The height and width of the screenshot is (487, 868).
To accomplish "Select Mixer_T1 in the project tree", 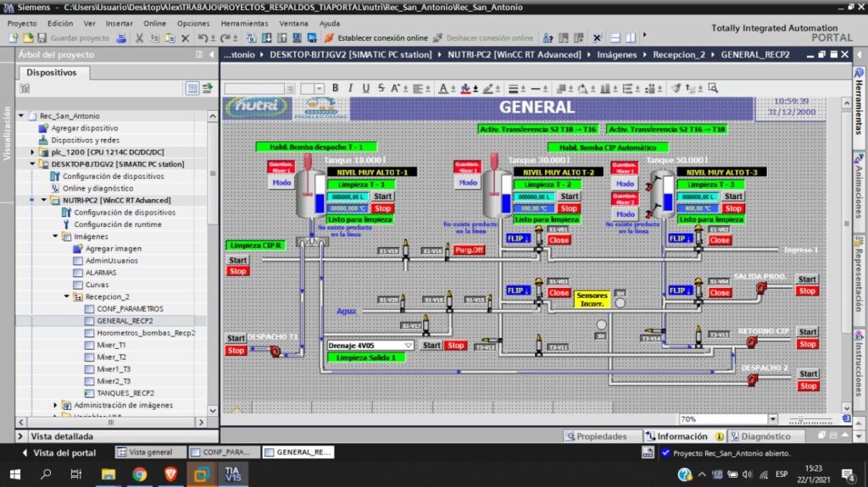I will click(x=111, y=344).
